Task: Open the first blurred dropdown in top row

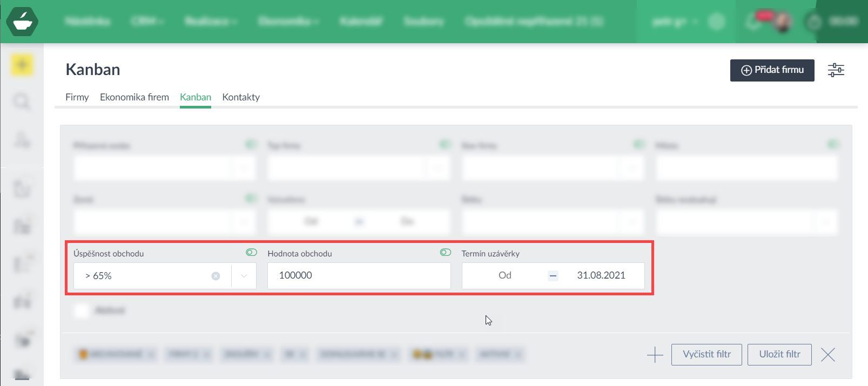Action: coord(165,168)
